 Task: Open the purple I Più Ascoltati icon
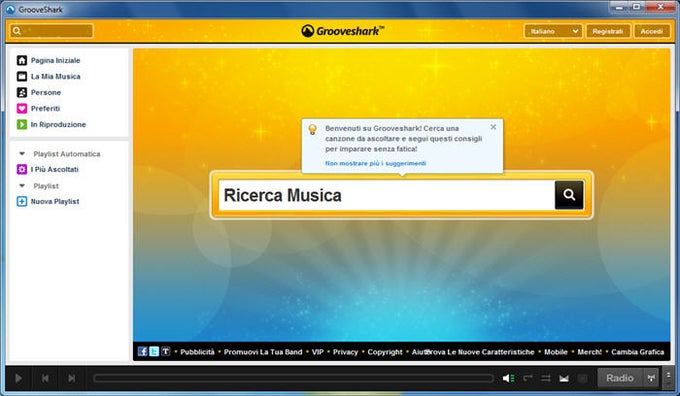tap(22, 169)
